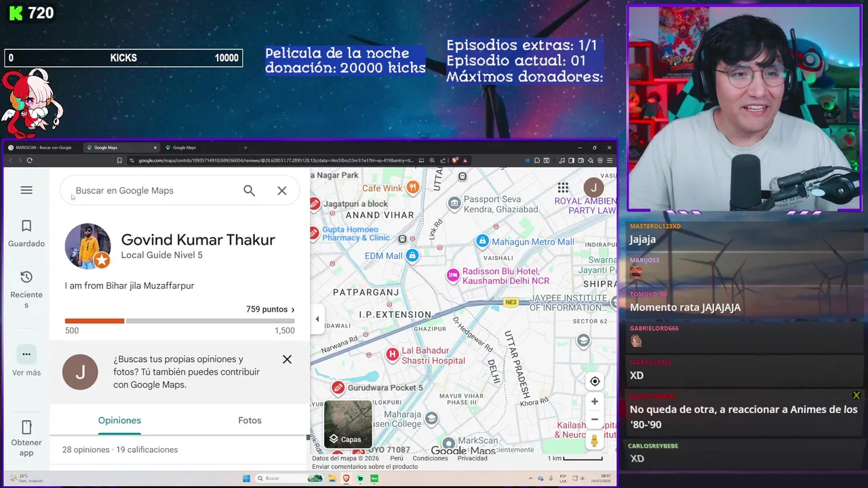Screen dimensions: 868x488
Task: Click the browser address bar URL
Action: point(275,161)
